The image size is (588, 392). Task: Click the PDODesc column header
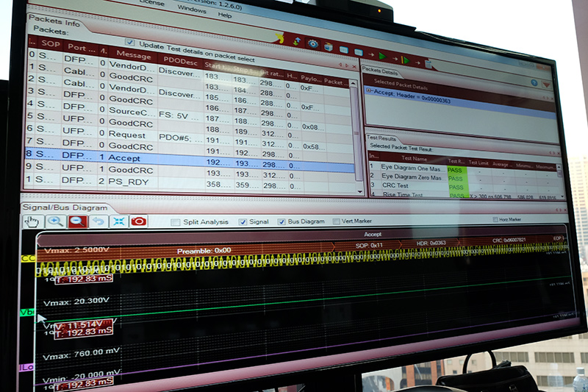(x=180, y=61)
